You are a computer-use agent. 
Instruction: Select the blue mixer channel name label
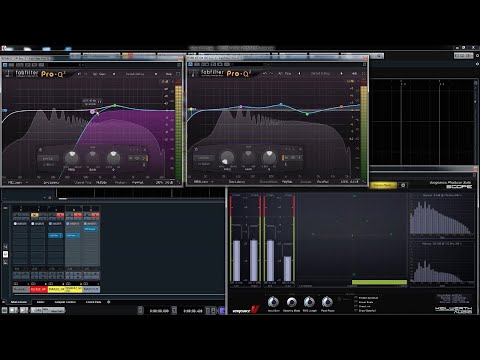[91, 289]
